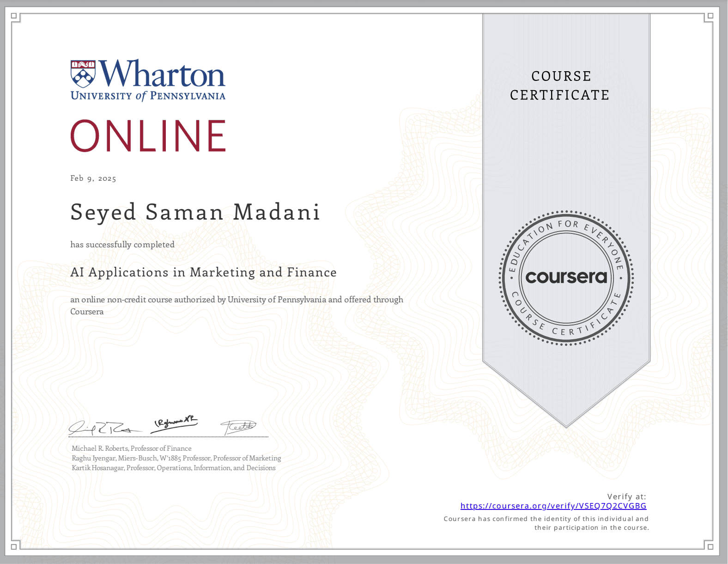Click the course title AI Applications in Marketing and Finance
The width and height of the screenshot is (728, 564).
(x=203, y=272)
